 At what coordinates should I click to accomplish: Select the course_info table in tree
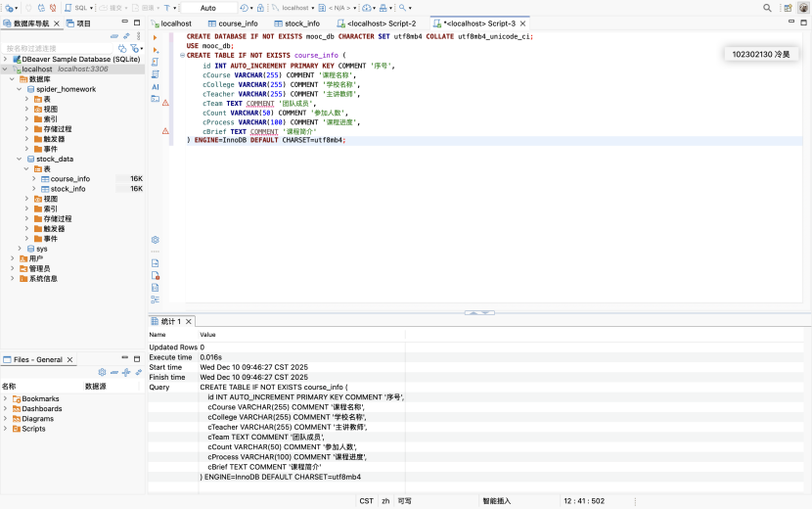pos(69,179)
